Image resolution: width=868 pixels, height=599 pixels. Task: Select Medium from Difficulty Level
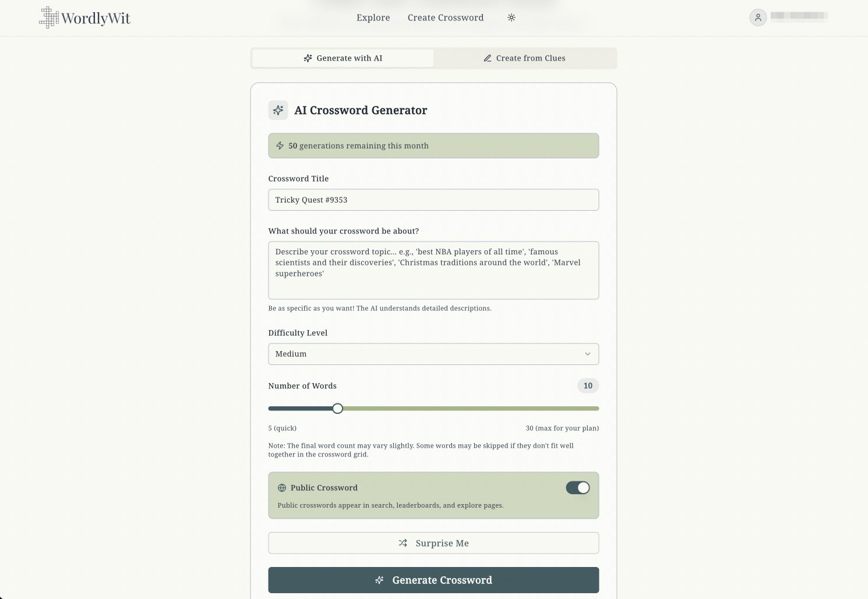(x=433, y=354)
